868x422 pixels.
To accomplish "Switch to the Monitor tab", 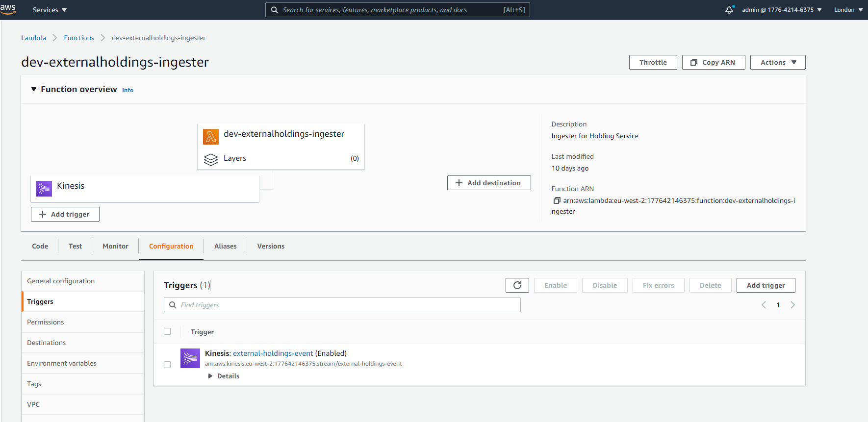I will (x=115, y=246).
